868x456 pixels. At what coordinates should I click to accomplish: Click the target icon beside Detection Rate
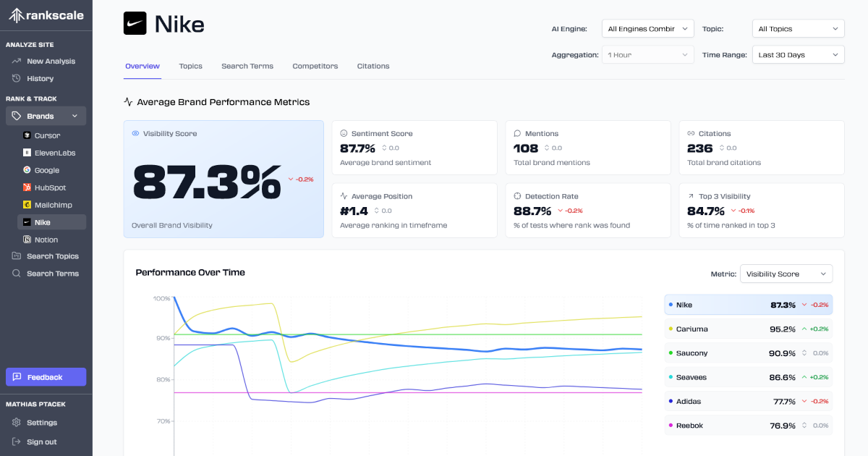tap(517, 196)
